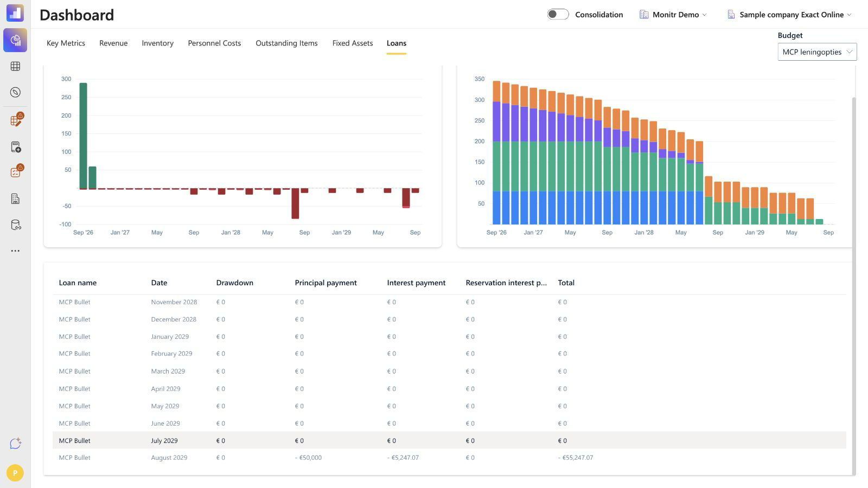Screen dimensions: 868x488
Task: Select the Loans tab
Action: point(397,43)
